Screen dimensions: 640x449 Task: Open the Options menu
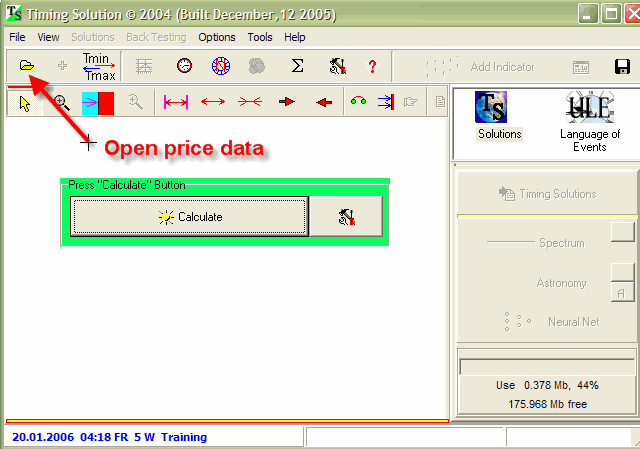click(217, 37)
